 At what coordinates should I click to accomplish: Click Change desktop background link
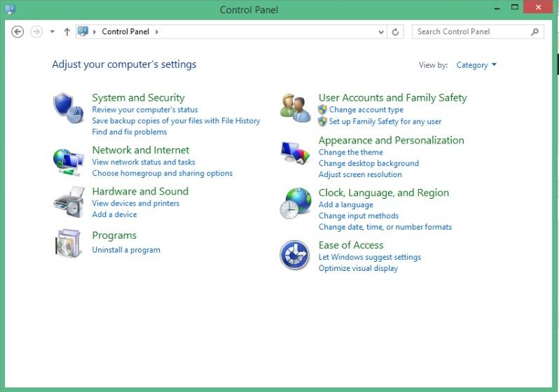tap(368, 163)
